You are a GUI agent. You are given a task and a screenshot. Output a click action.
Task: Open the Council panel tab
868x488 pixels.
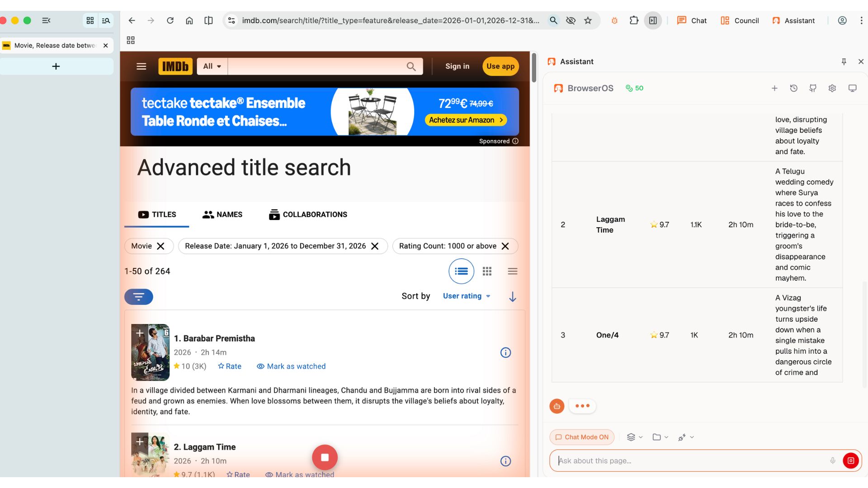pyautogui.click(x=740, y=20)
